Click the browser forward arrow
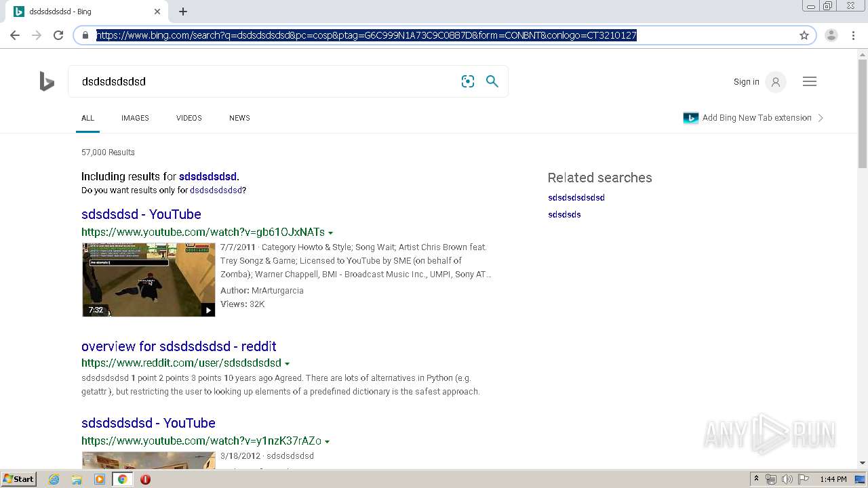 37,35
